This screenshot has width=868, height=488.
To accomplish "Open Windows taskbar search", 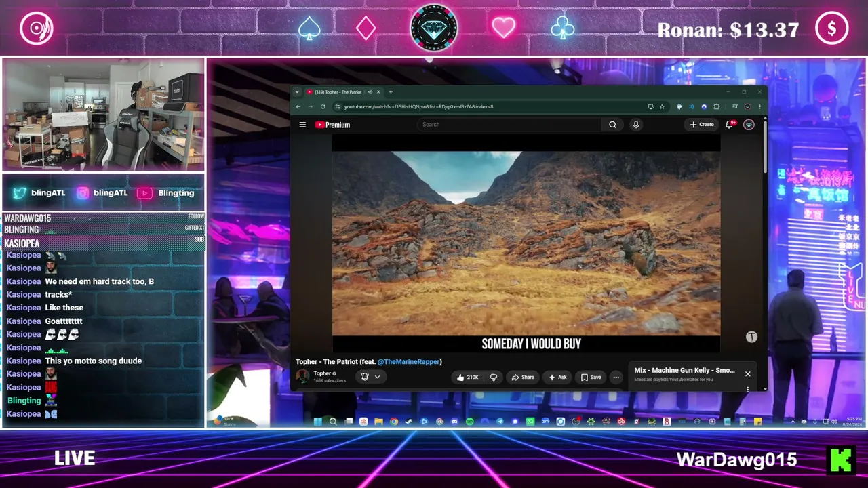I will click(333, 422).
